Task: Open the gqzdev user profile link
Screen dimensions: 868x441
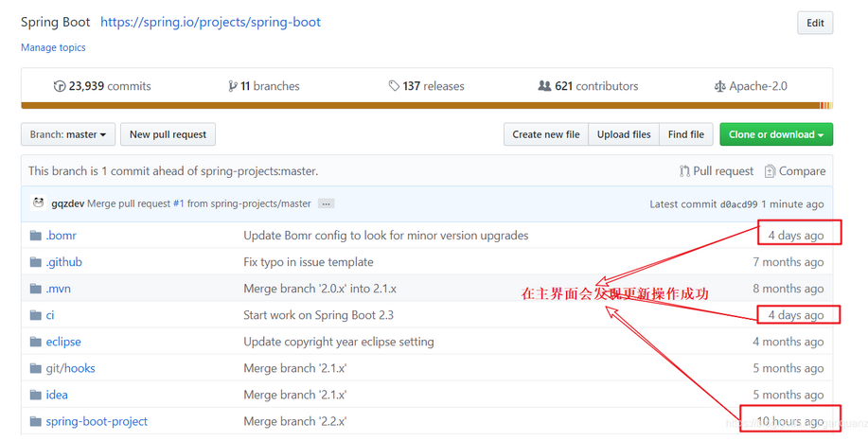Action: (67, 203)
